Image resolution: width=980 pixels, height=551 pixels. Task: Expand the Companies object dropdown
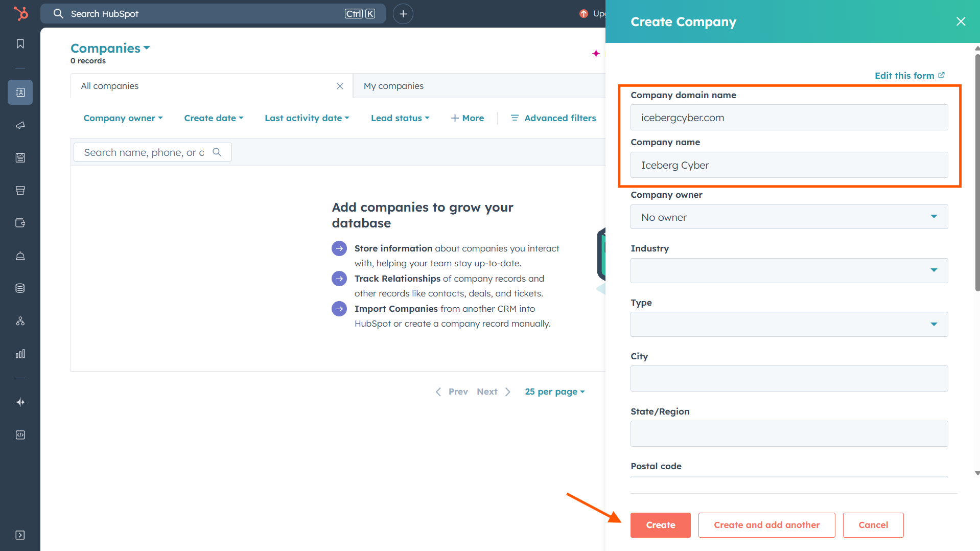pos(110,48)
